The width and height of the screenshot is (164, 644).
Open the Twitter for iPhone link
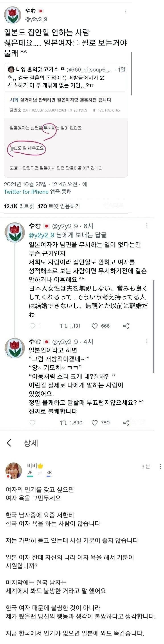(x=26, y=192)
